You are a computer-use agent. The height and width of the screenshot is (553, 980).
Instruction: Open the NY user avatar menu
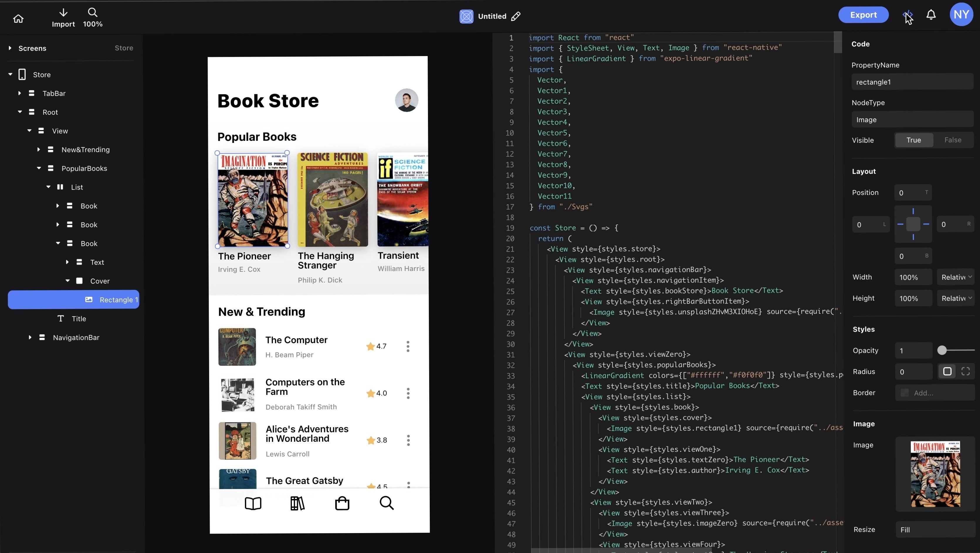click(x=961, y=15)
